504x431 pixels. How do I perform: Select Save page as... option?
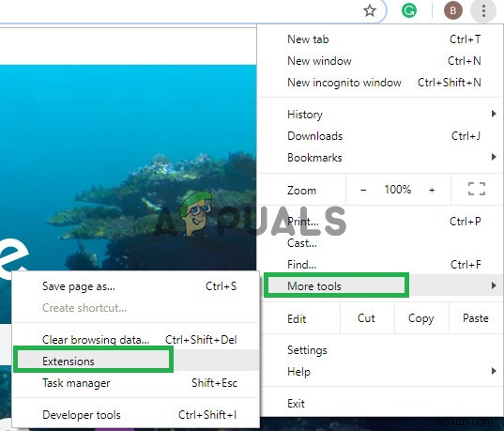pyautogui.click(x=136, y=286)
